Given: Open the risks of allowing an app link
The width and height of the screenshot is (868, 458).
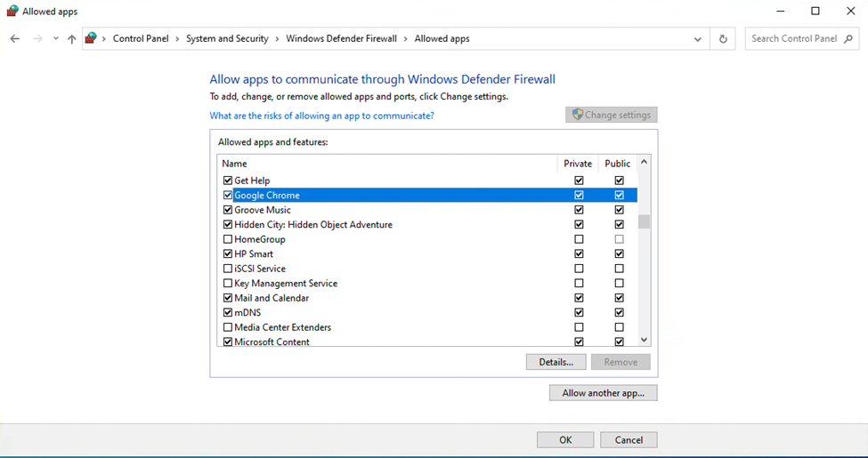Looking at the screenshot, I should [x=321, y=116].
